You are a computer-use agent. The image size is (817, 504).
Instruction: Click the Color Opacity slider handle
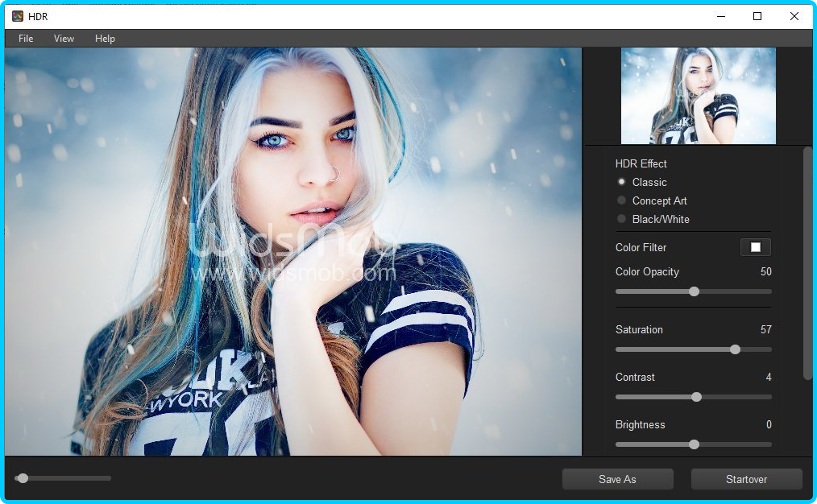pyautogui.click(x=694, y=291)
